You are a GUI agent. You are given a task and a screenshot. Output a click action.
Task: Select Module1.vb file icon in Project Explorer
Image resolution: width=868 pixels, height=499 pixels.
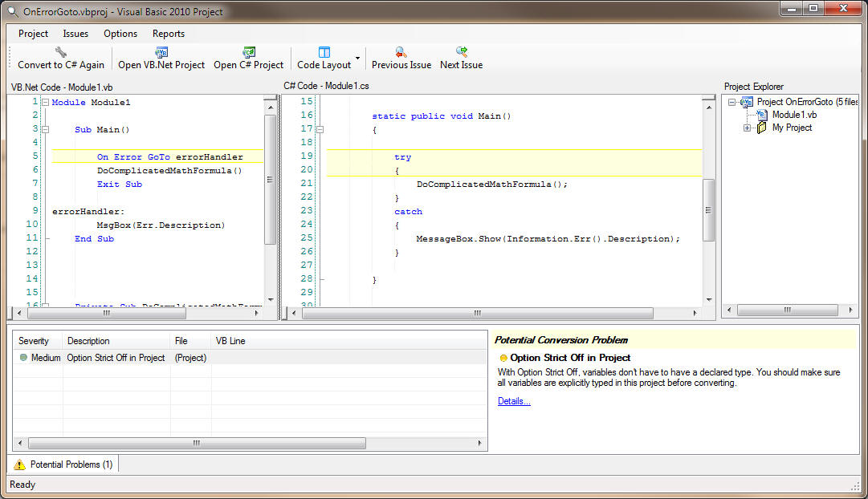click(761, 115)
